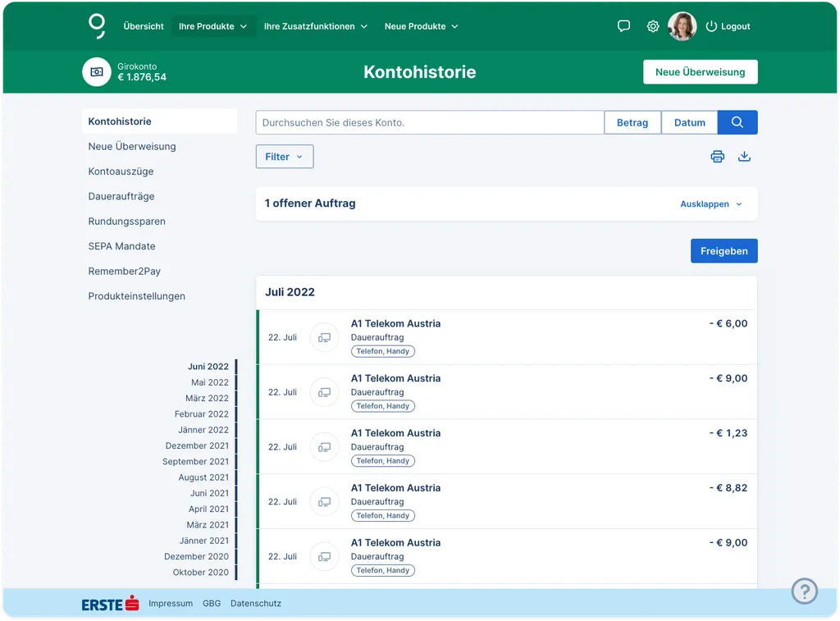840x621 pixels.
Task: Jump to Jänner 2021 in timeline
Action: tap(203, 541)
